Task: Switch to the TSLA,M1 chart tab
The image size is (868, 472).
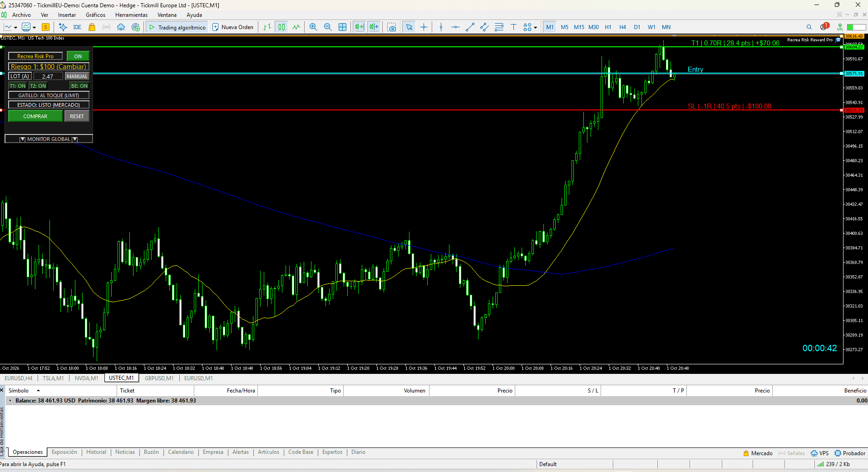Action: pyautogui.click(x=53, y=378)
